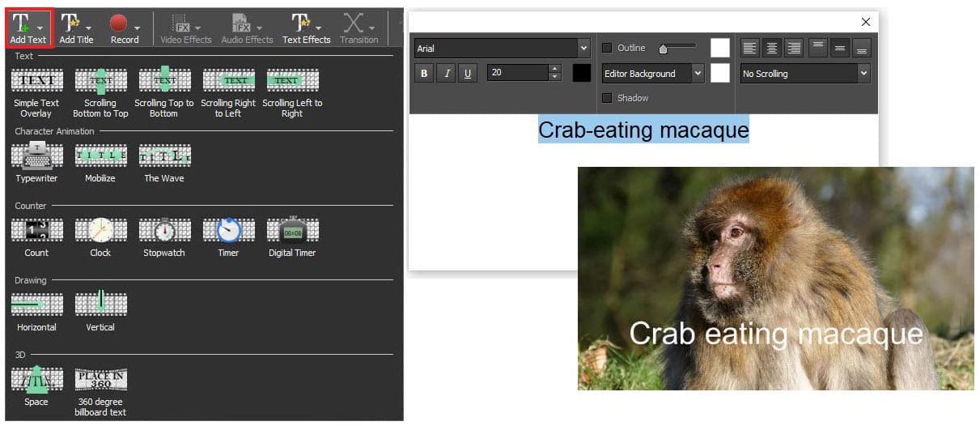
Task: Pick the Digital Timer counter
Action: [292, 231]
